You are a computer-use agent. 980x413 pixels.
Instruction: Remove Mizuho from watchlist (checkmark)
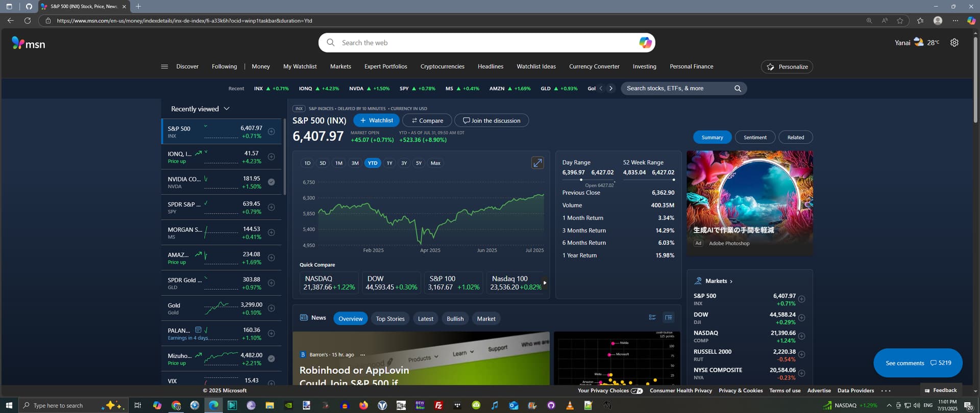coord(272,358)
